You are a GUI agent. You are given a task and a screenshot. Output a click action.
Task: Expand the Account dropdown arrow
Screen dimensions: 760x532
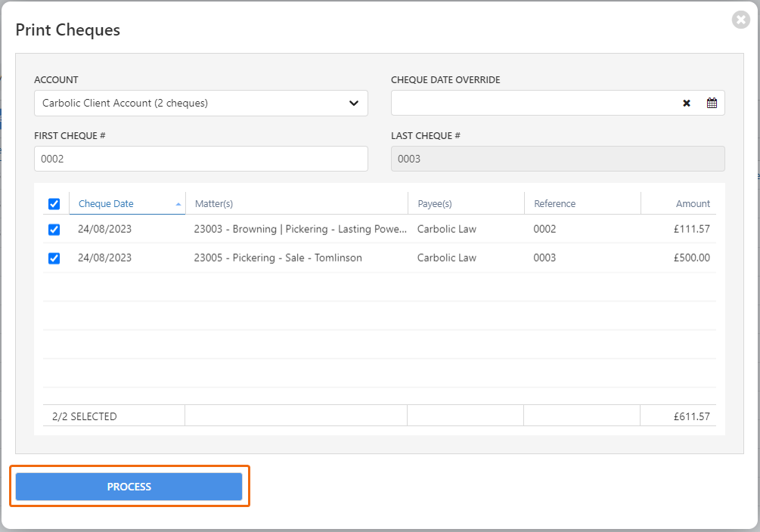pyautogui.click(x=354, y=104)
